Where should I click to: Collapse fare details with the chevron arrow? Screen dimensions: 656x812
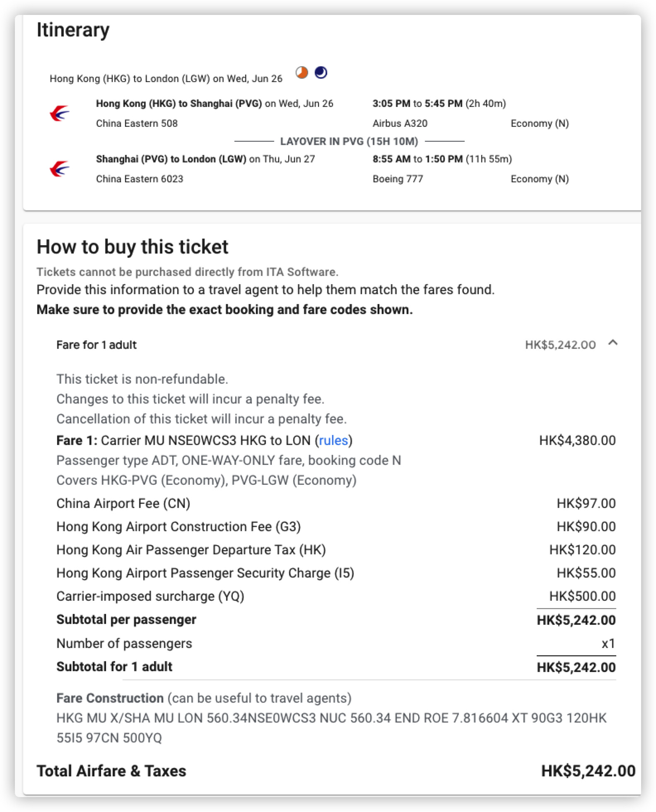(613, 343)
